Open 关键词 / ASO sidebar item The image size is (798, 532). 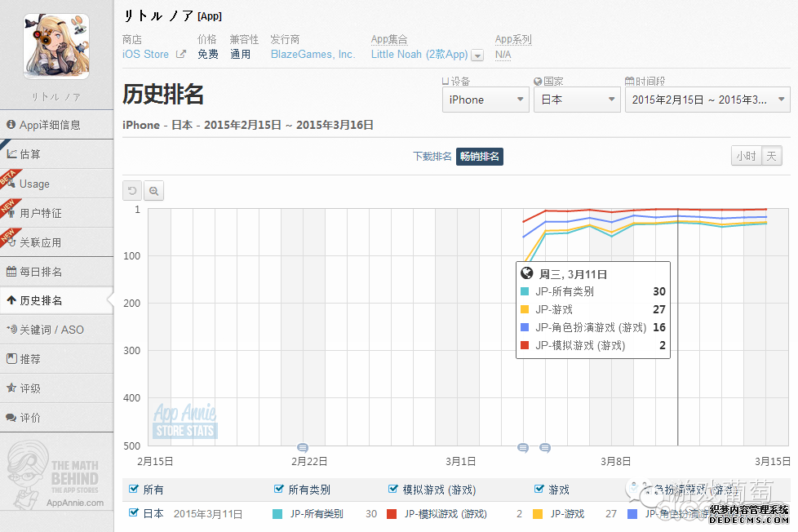[56, 330]
